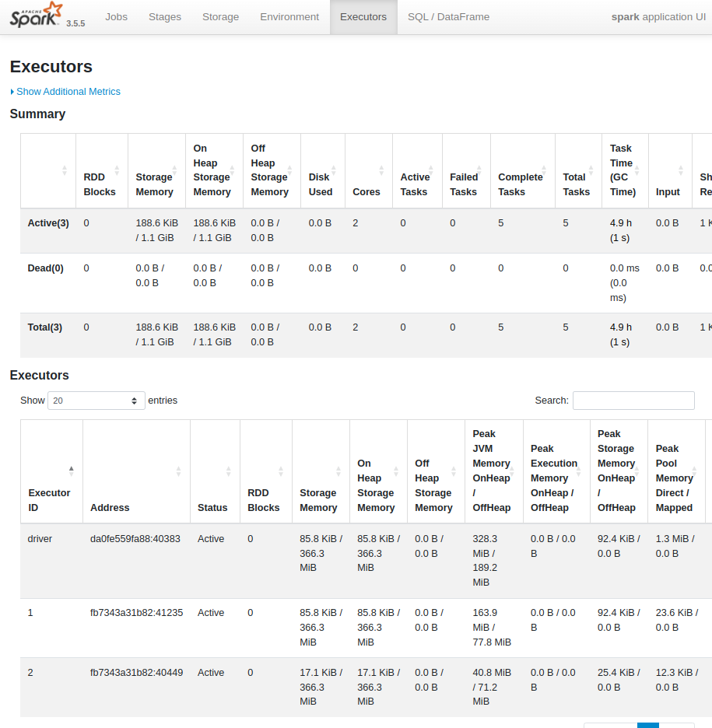Focus the Search input field
The height and width of the screenshot is (728, 712).
633,401
